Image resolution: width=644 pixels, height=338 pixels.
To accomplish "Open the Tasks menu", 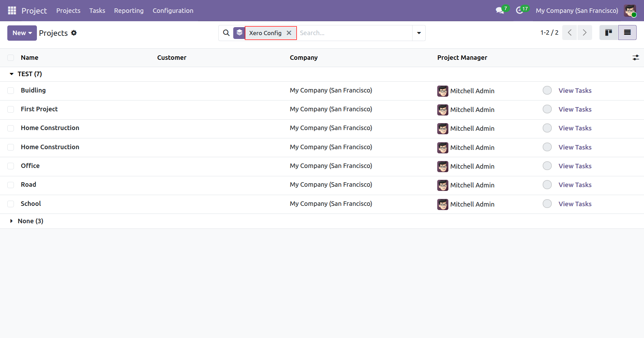I will [97, 10].
